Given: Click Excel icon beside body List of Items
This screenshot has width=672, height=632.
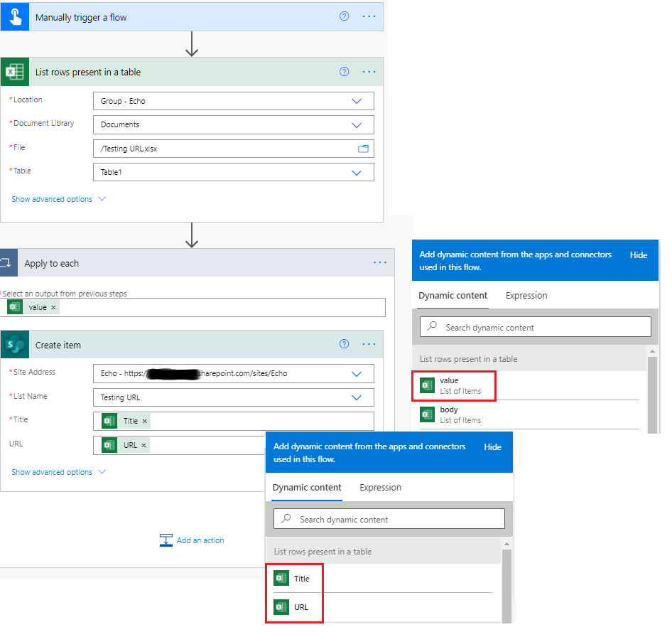Looking at the screenshot, I should [428, 414].
